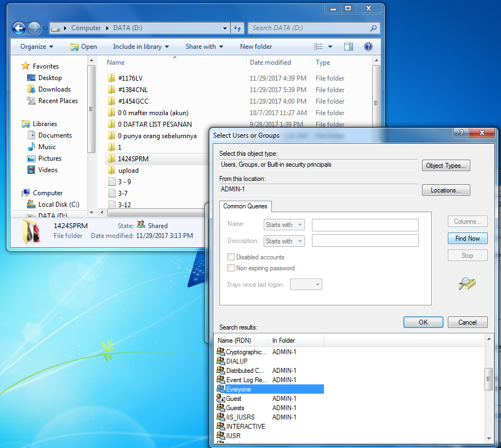Viewport: 501px width, 448px height.
Task: Change view using the view icon
Action: tap(318, 47)
